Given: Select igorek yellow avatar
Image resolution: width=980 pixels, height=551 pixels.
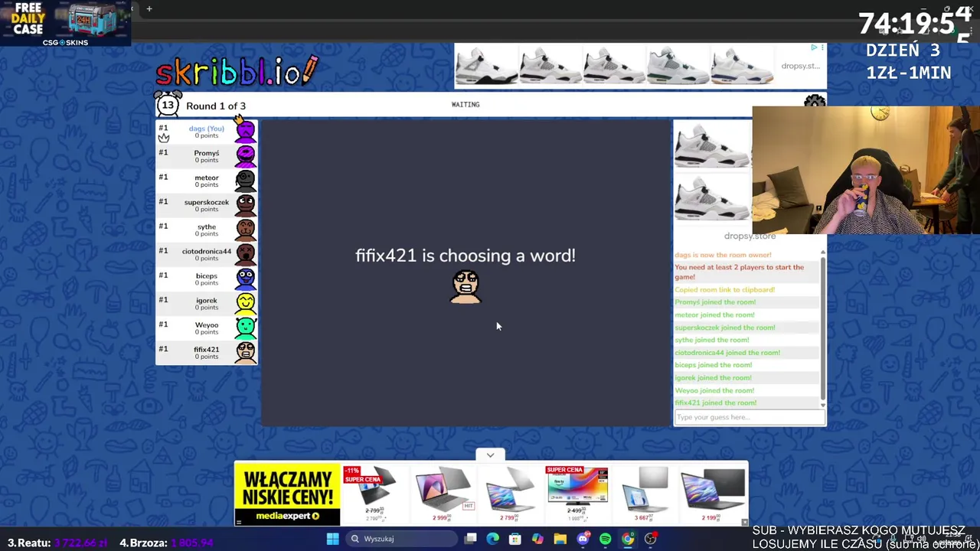Looking at the screenshot, I should (x=245, y=303).
